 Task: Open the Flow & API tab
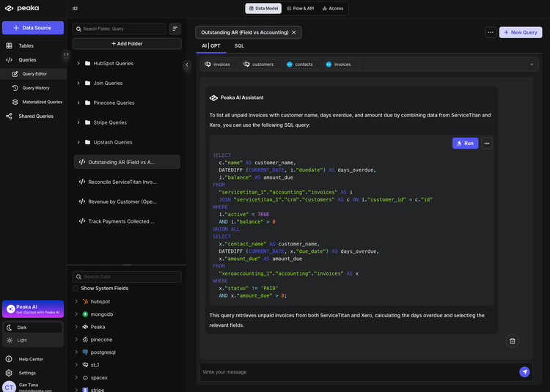pyautogui.click(x=300, y=8)
